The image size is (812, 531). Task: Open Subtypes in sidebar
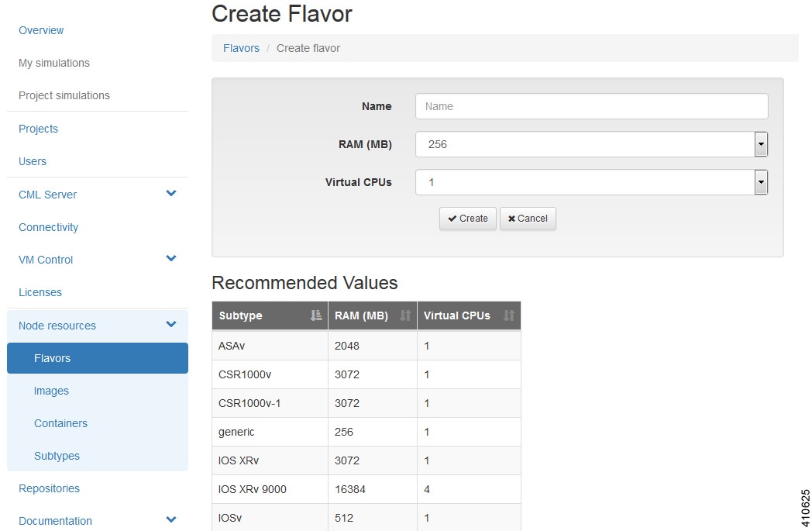(57, 456)
